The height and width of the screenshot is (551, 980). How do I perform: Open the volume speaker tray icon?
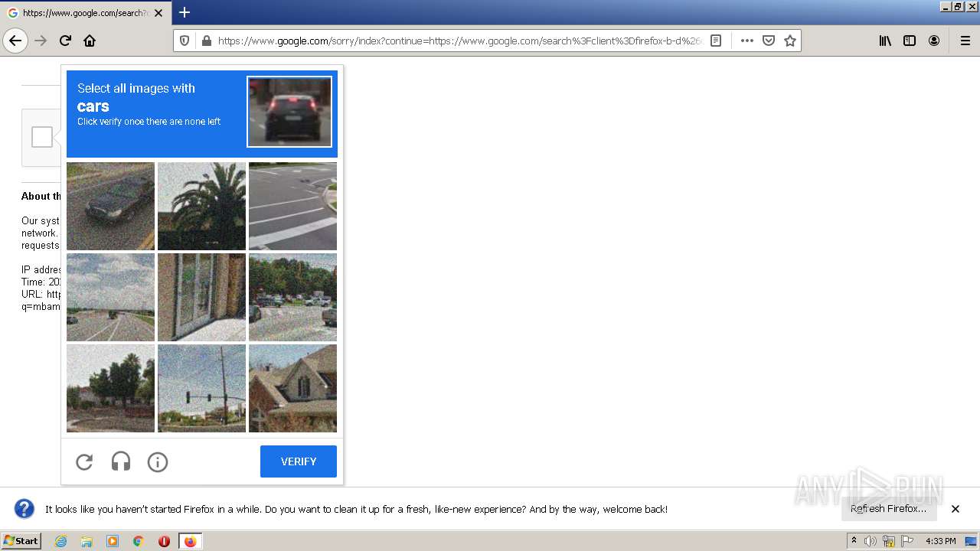(871, 541)
